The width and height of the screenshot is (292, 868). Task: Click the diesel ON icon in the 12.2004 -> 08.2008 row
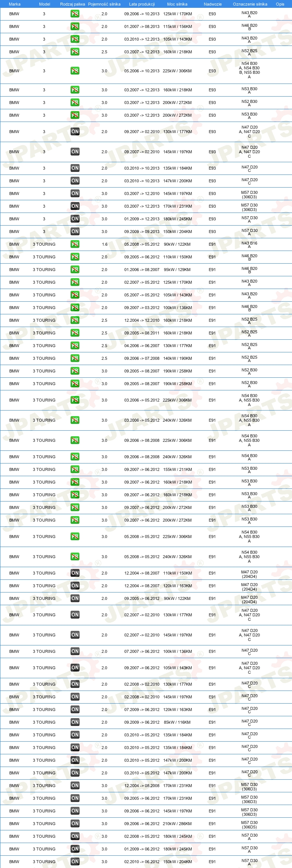click(x=75, y=786)
